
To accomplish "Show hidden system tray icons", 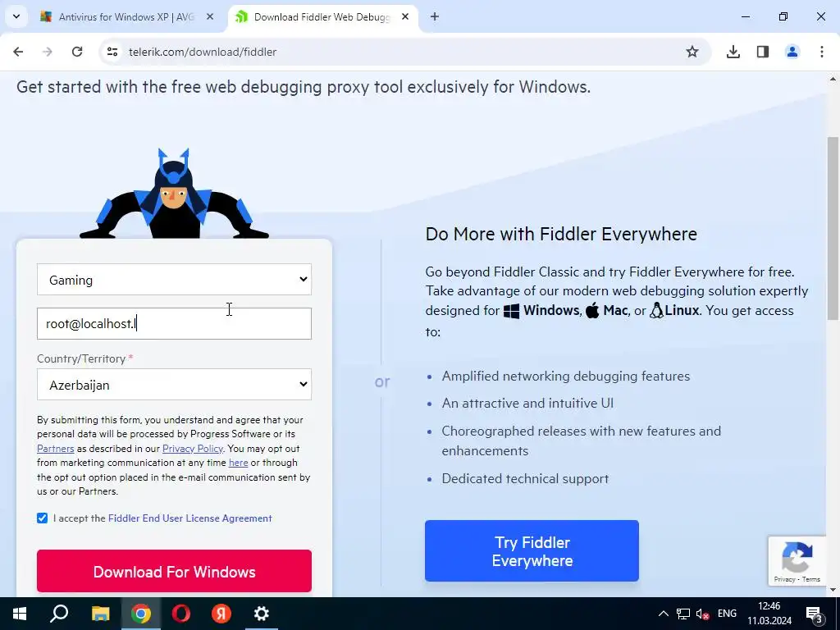I will click(663, 614).
